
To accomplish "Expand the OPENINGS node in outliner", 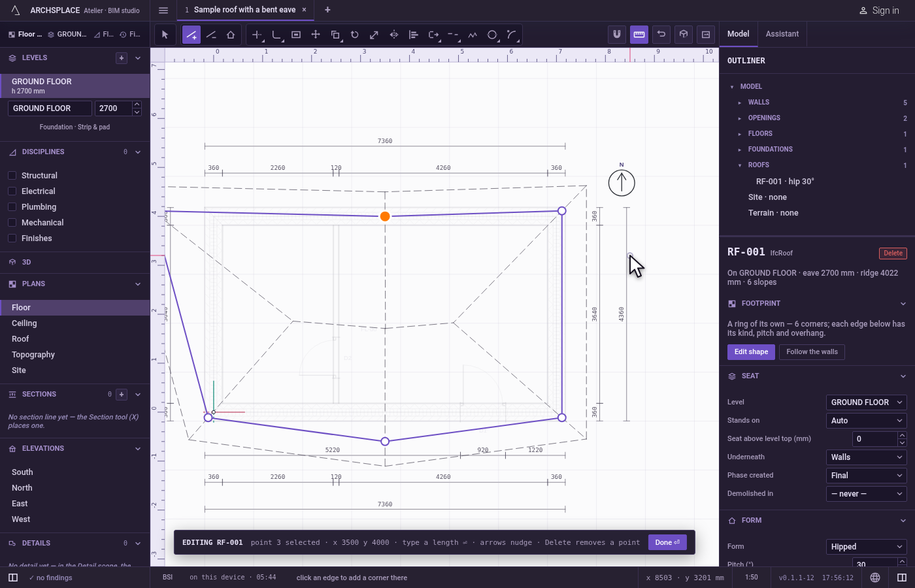I will [x=740, y=118].
